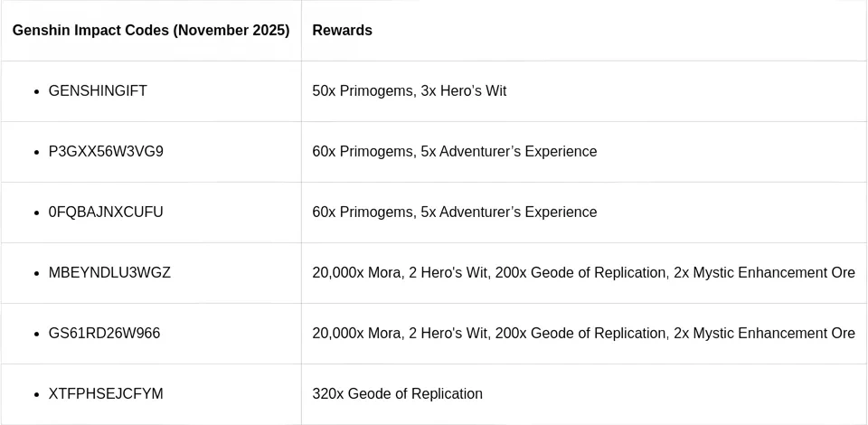Select the 0FQBAJNXCUFU code text
The height and width of the screenshot is (425, 868).
(106, 212)
